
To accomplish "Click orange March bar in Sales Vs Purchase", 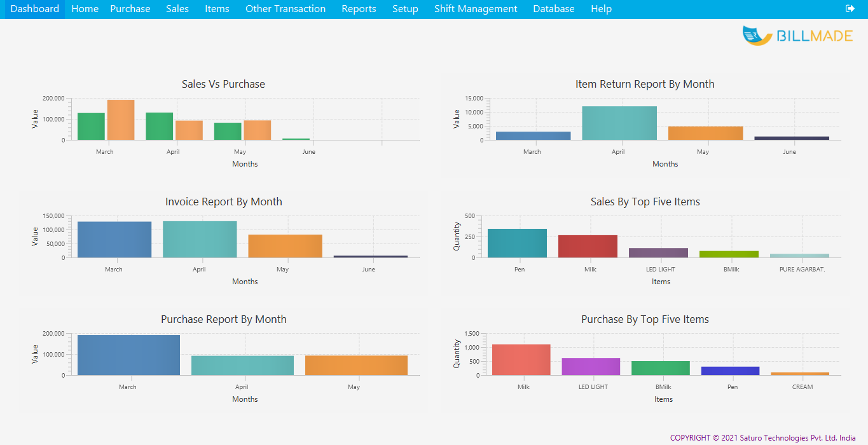I will coord(121,120).
